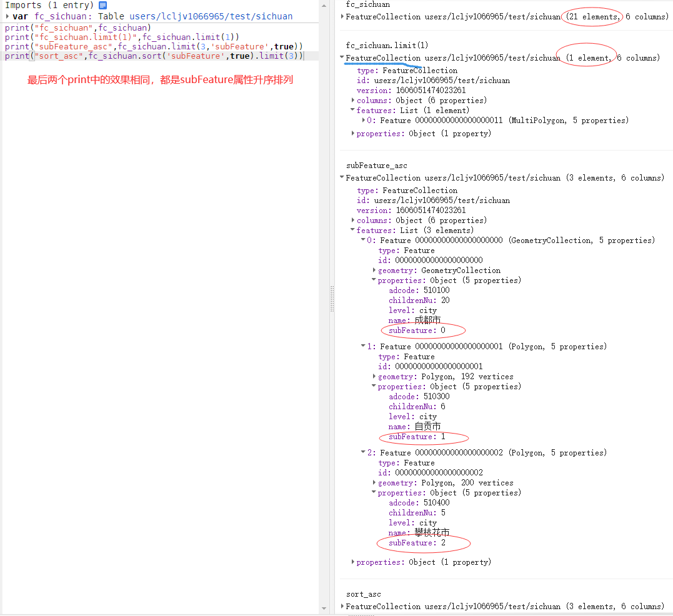Screen dimensions: 673x616
Task: Collapse properties of feature 1 (adcode 510300)
Action: click(x=374, y=386)
